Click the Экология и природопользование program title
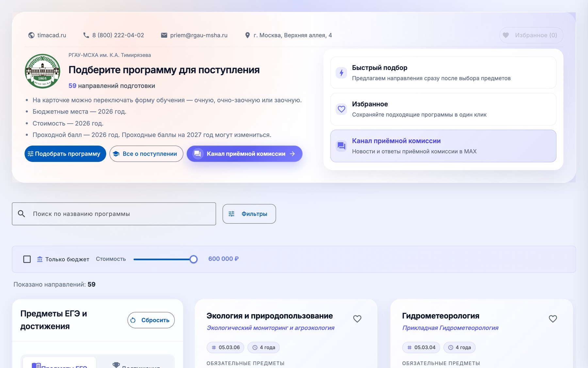 (x=269, y=316)
